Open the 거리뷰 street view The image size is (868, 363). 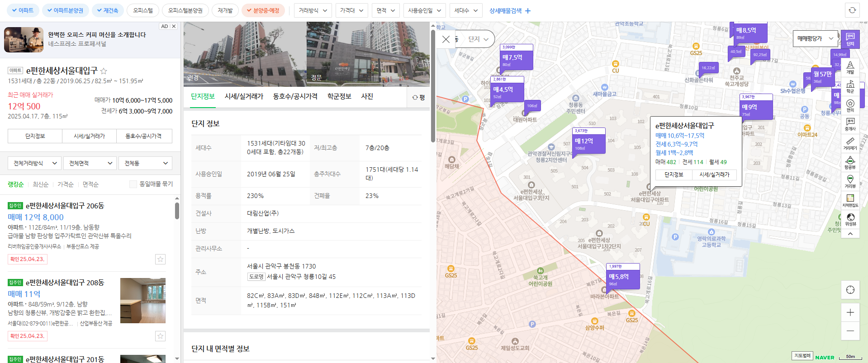(850, 182)
